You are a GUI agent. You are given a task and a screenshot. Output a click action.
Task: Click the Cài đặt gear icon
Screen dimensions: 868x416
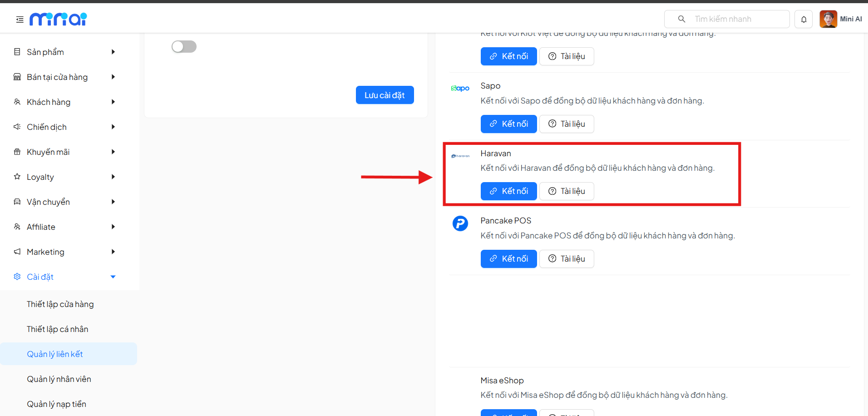(x=16, y=277)
